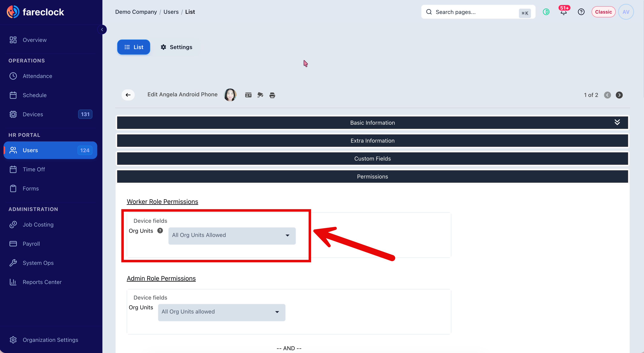Click the ID card icon beside user photo

248,95
